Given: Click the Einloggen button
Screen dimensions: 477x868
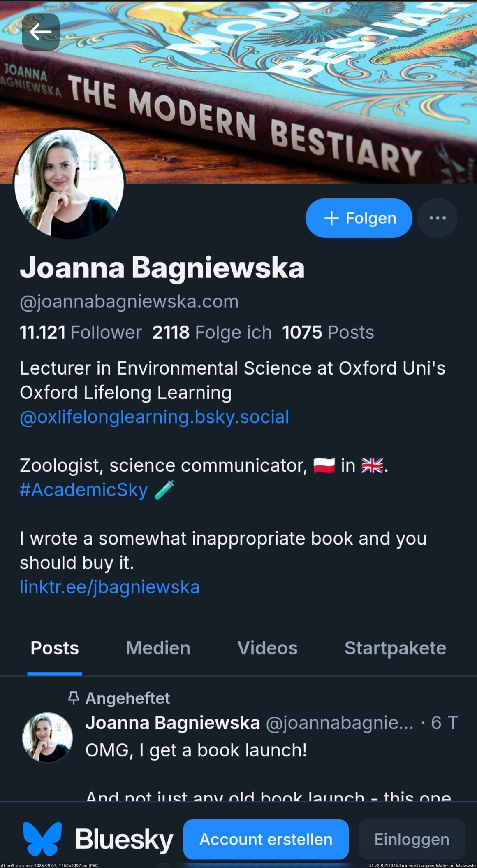Looking at the screenshot, I should (x=412, y=839).
